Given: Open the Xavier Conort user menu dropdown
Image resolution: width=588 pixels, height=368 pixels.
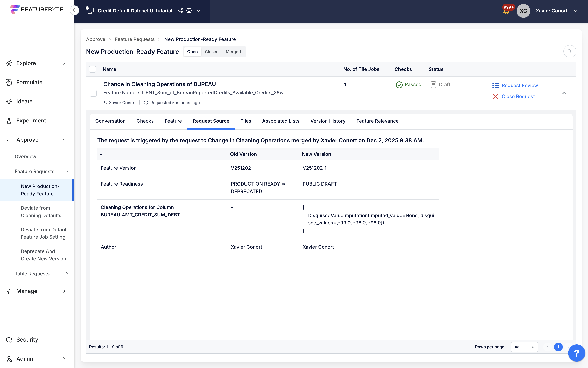Looking at the screenshot, I should [x=576, y=11].
